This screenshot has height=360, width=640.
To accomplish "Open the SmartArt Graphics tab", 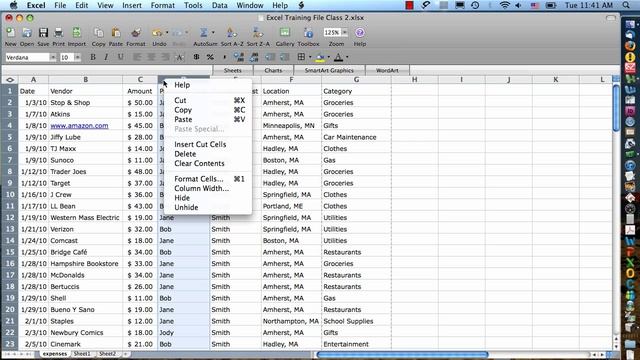I will (329, 70).
